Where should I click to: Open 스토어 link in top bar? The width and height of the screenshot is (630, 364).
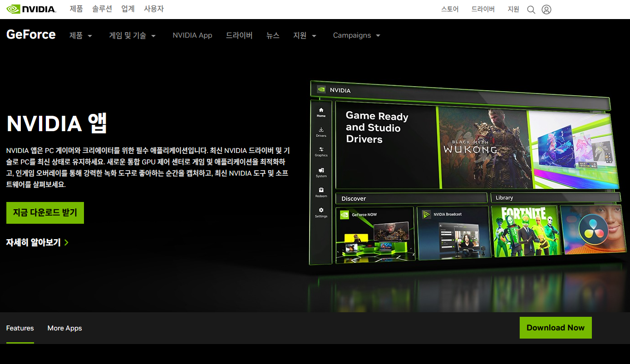pos(450,9)
